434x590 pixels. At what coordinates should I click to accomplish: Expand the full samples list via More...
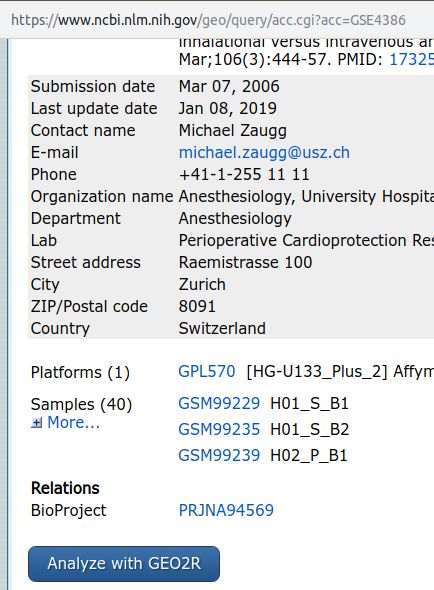click(x=73, y=423)
